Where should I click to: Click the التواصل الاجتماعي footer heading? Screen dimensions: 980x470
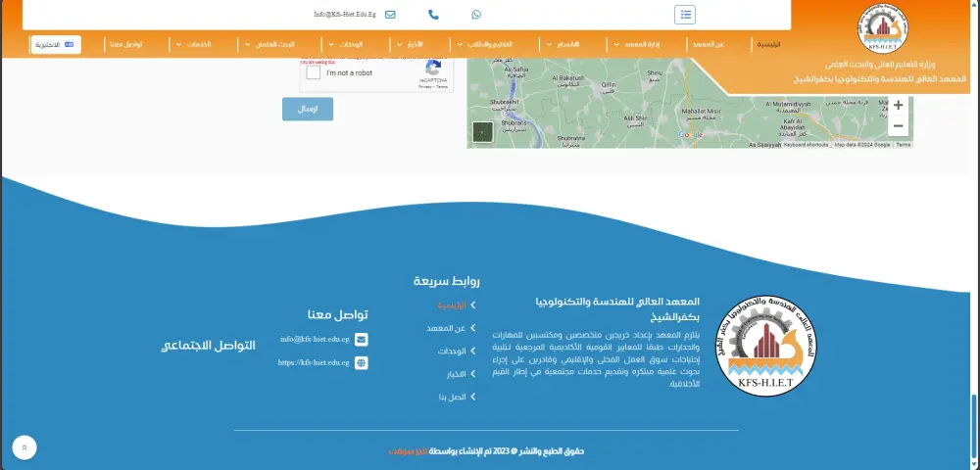click(x=208, y=346)
